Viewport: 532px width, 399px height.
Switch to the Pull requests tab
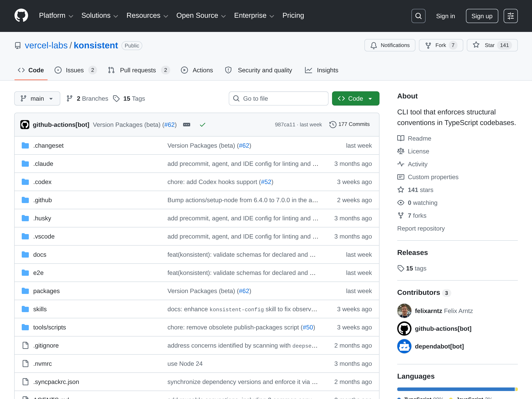point(139,70)
